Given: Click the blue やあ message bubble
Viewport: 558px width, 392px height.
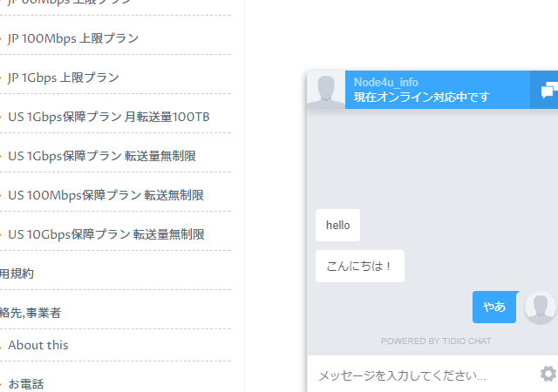Looking at the screenshot, I should click(494, 307).
